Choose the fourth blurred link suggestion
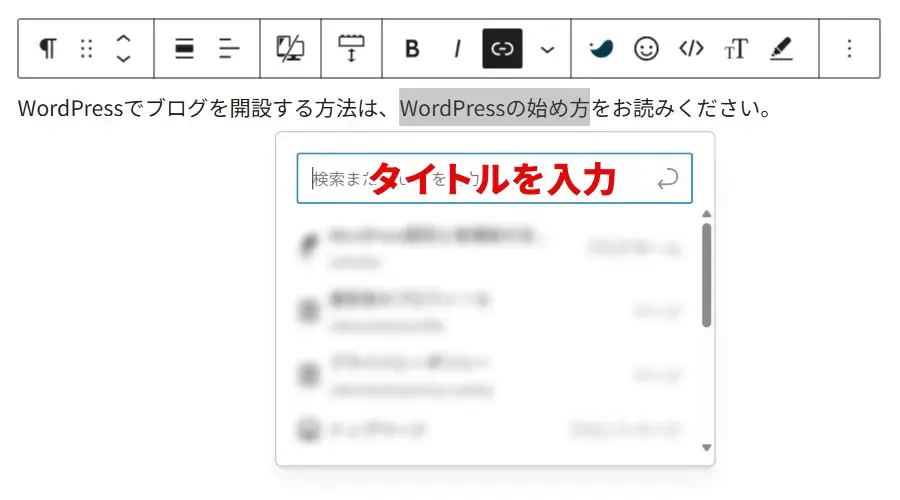Screen dimensions: 900x500 [x=489, y=429]
